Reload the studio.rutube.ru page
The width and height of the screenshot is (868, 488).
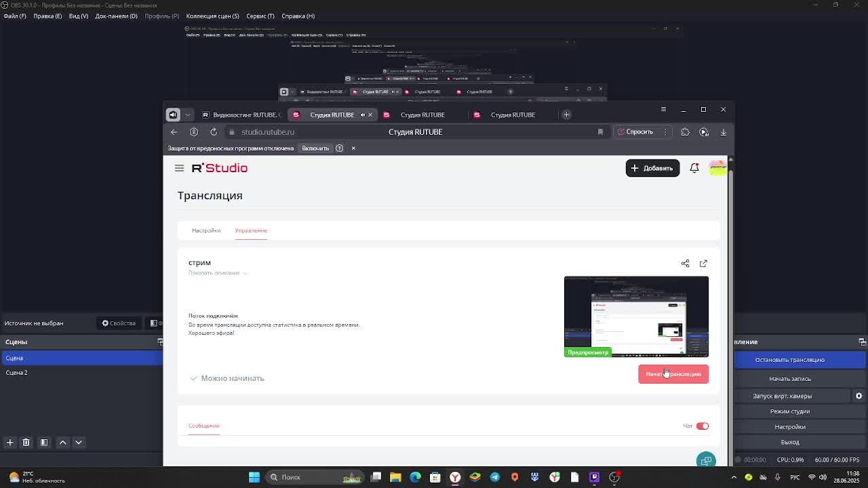[214, 132]
